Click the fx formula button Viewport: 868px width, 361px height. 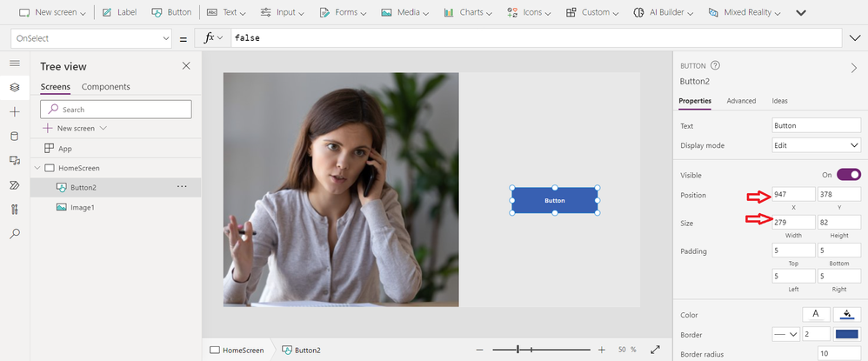pos(213,38)
